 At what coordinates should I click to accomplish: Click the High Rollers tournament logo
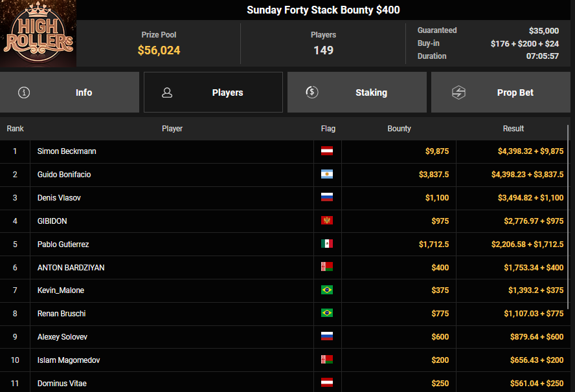point(38,34)
